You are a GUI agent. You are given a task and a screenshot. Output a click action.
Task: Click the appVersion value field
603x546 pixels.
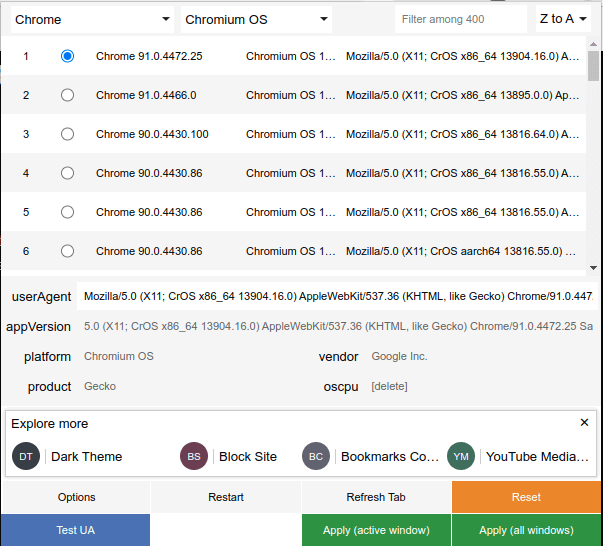(x=338, y=326)
